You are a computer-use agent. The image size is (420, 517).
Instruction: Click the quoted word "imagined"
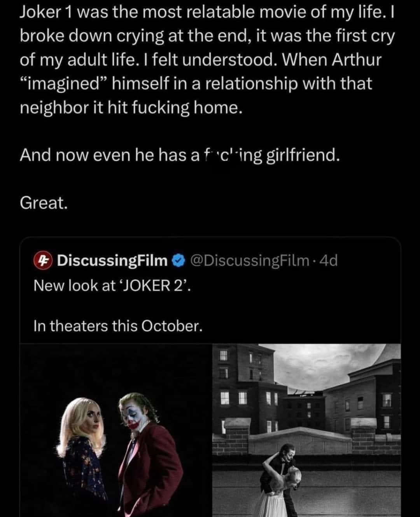pyautogui.click(x=60, y=84)
